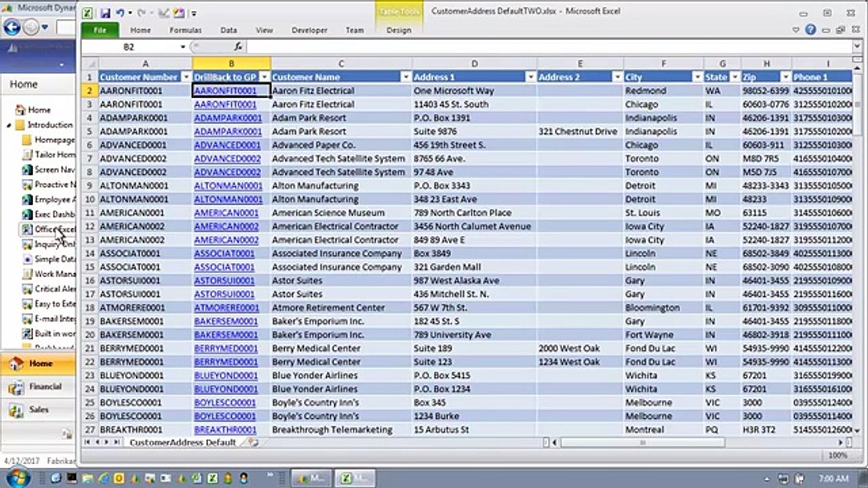Select column D header
Image resolution: width=868 pixels, height=488 pixels.
point(474,64)
